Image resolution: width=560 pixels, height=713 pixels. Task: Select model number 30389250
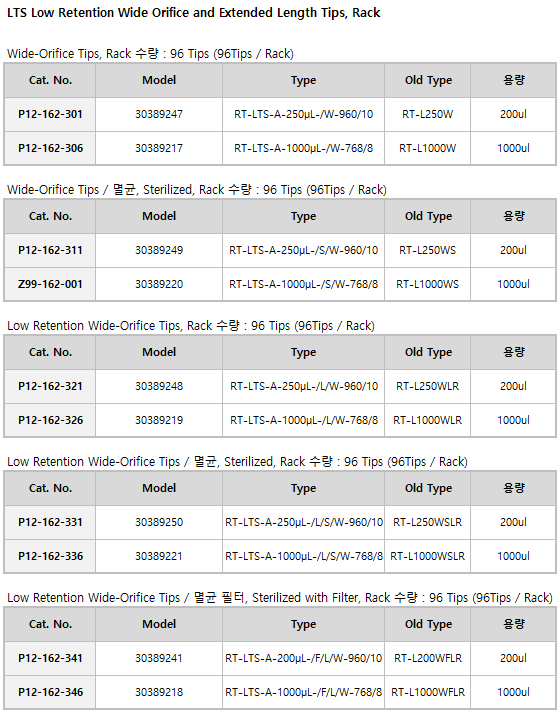[159, 522]
